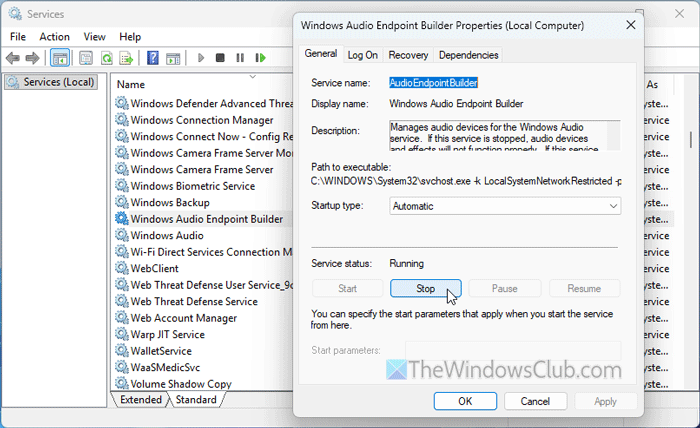This screenshot has height=428, width=700.
Task: Click the description box scrollbar
Action: click(613, 135)
